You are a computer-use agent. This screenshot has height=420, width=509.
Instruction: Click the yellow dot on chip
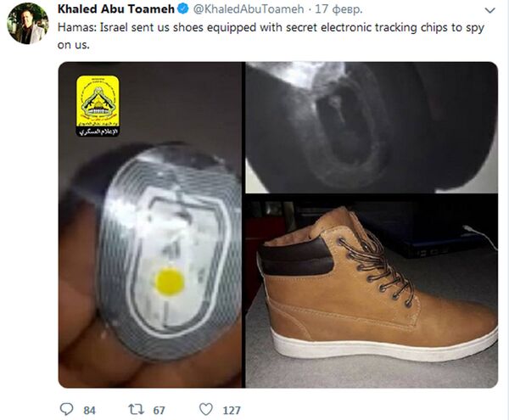(170, 282)
